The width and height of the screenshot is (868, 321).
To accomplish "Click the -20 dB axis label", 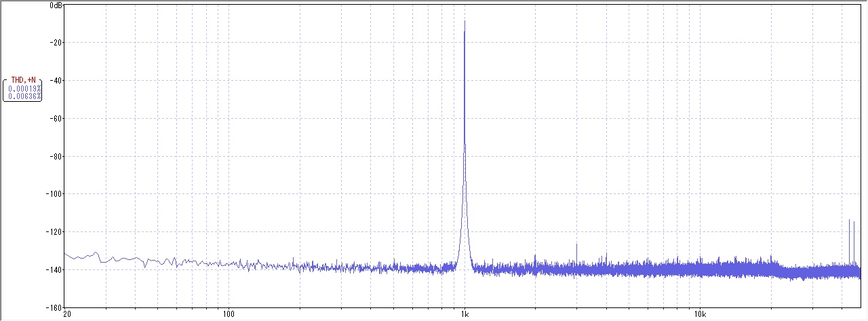I will click(56, 43).
